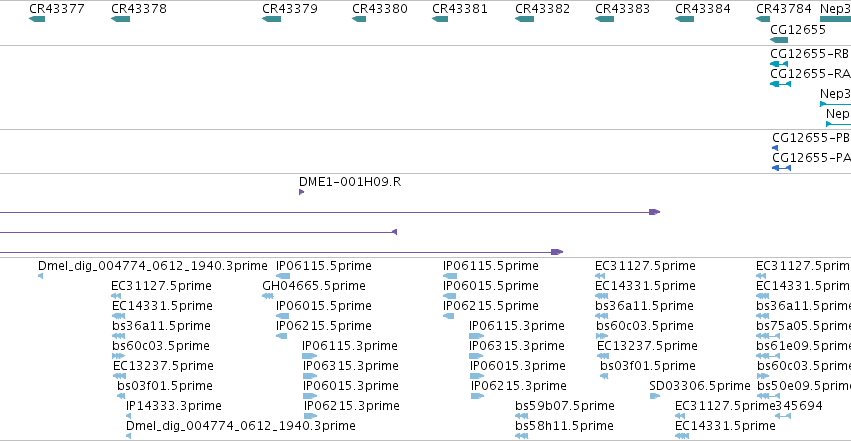The image size is (851, 441).
Task: Select the CR43377 gene arrow glyph
Action: pos(37,19)
